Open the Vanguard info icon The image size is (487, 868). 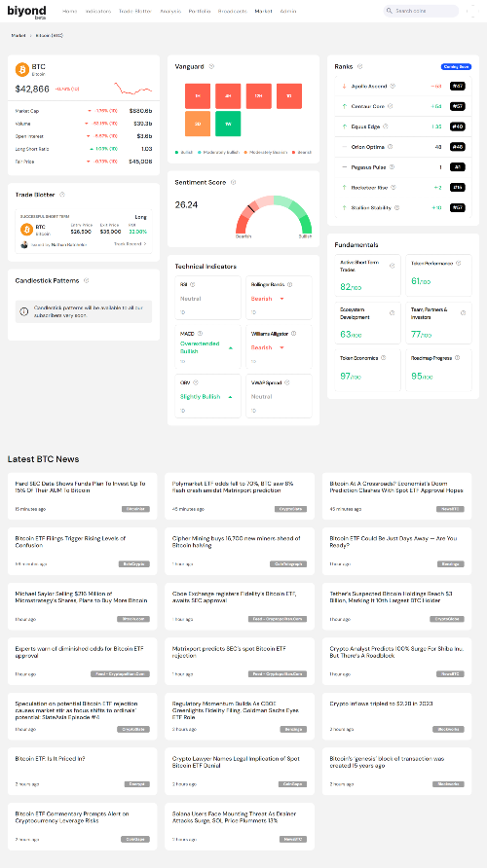pos(211,66)
